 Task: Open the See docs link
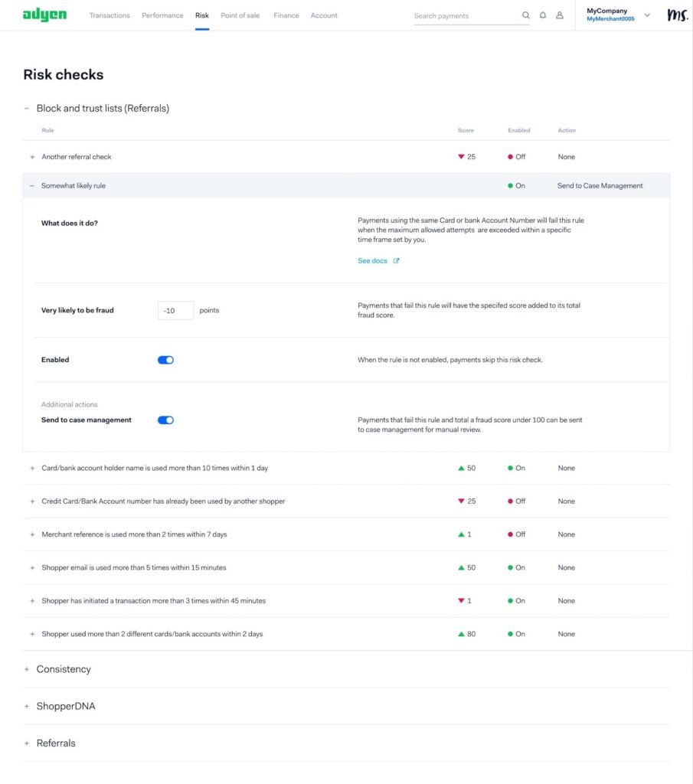pyautogui.click(x=372, y=260)
